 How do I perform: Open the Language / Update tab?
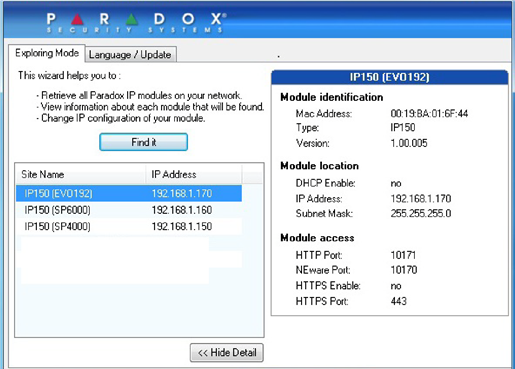pos(130,55)
